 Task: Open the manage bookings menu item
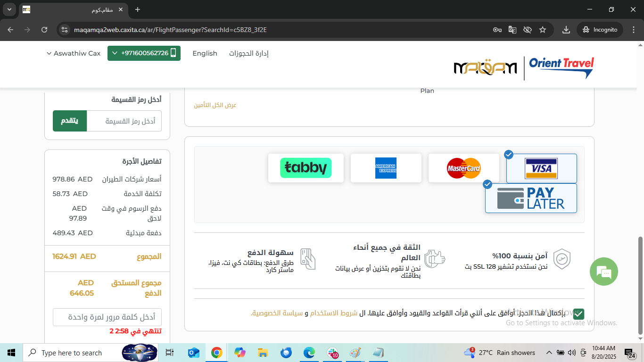pyautogui.click(x=248, y=53)
